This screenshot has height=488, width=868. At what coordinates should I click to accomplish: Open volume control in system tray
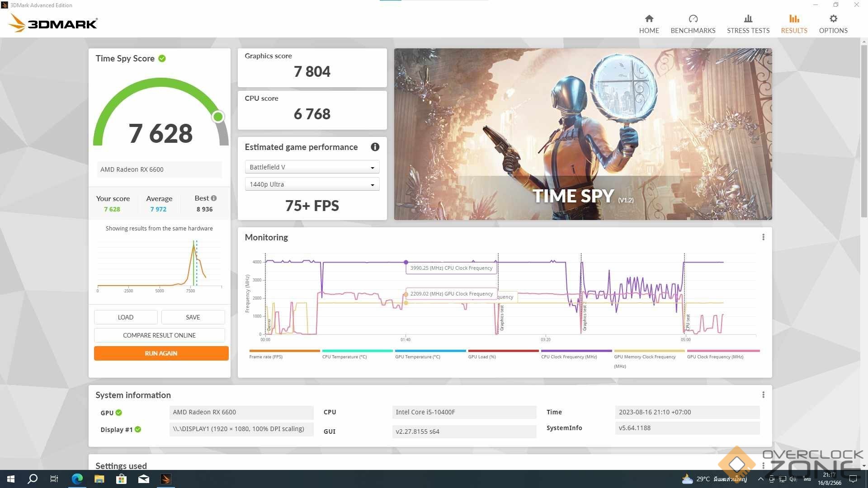coord(793,479)
